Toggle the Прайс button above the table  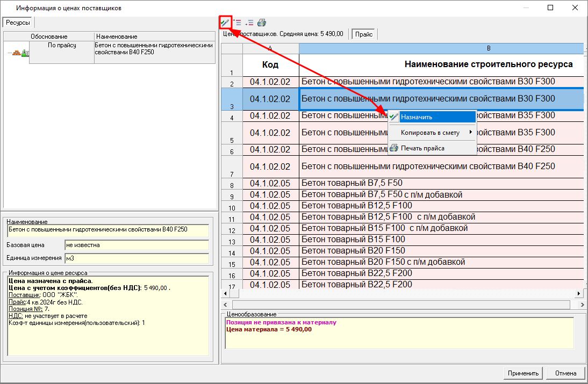click(x=364, y=34)
